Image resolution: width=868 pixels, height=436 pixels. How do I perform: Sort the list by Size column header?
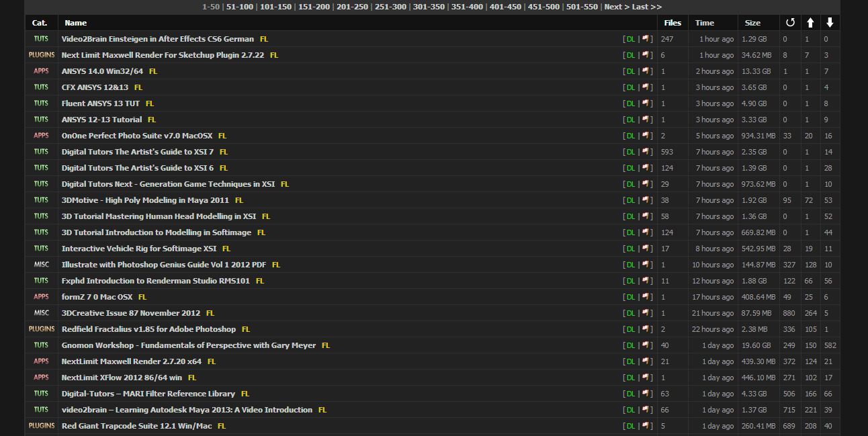752,23
